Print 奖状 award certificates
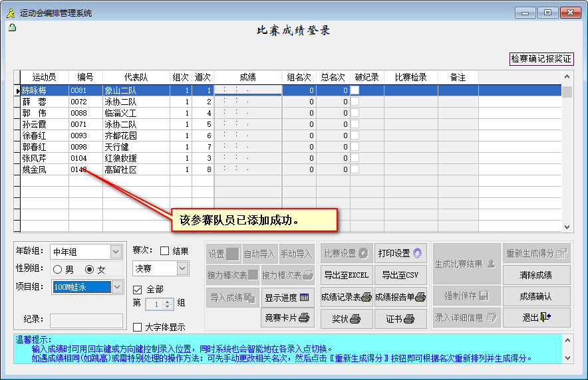Image resolution: width=588 pixels, height=380 pixels. [346, 318]
